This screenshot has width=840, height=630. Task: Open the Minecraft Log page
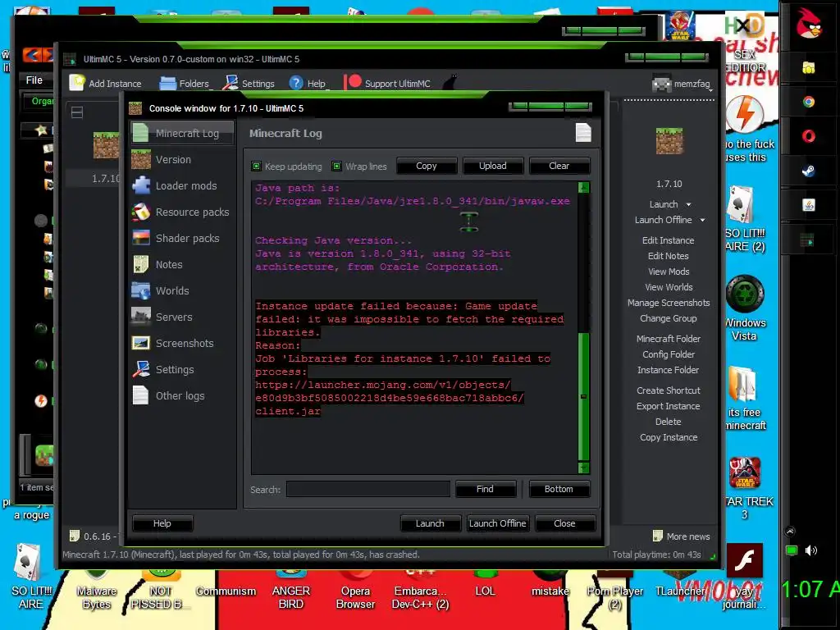point(181,133)
